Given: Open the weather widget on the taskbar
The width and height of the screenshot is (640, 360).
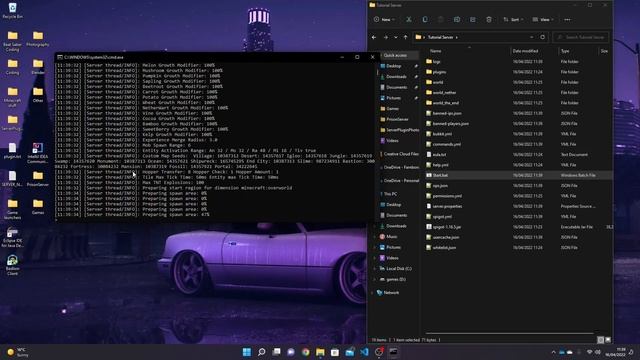Looking at the screenshot, I should [18, 352].
